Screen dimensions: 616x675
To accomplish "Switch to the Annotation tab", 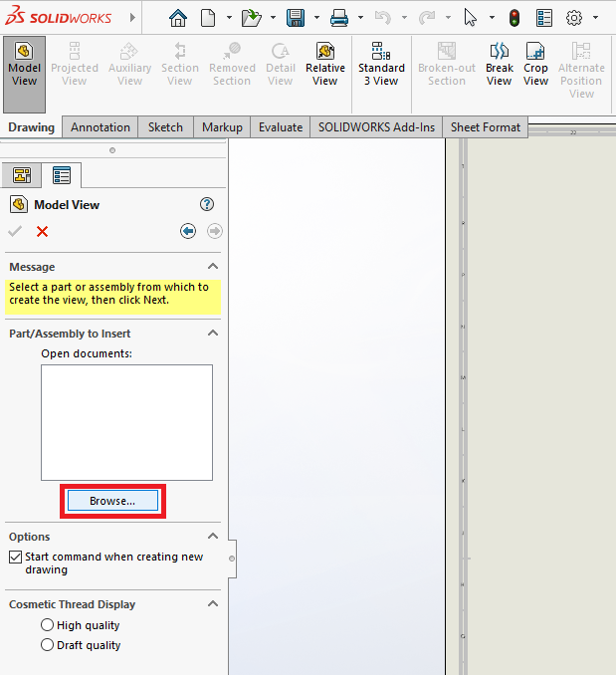I will 101,127.
